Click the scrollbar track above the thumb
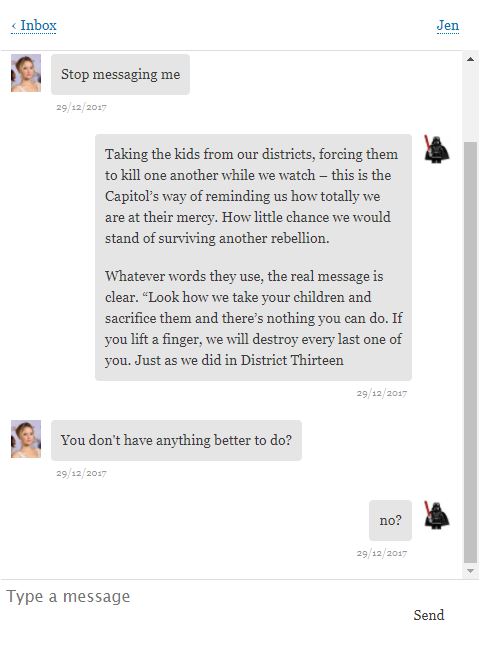This screenshot has height=663, width=481. pyautogui.click(x=470, y=104)
